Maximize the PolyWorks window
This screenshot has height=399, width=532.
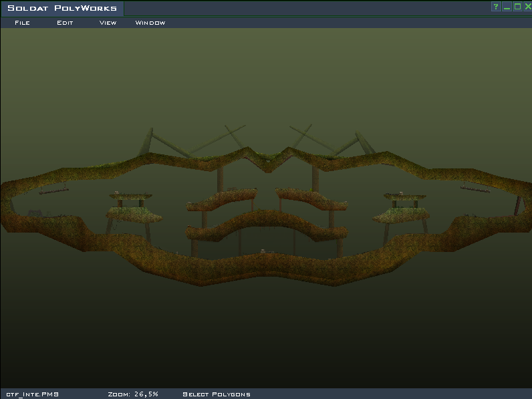pyautogui.click(x=517, y=7)
